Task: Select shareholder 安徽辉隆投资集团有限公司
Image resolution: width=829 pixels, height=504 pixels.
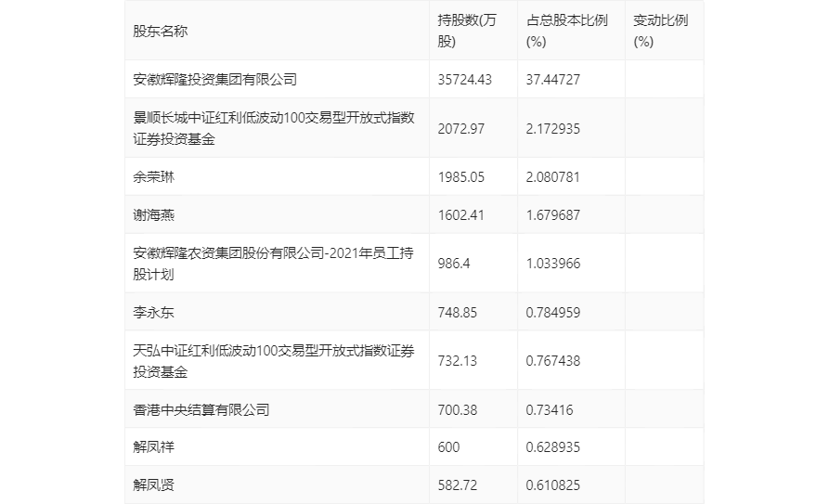Action: point(214,79)
